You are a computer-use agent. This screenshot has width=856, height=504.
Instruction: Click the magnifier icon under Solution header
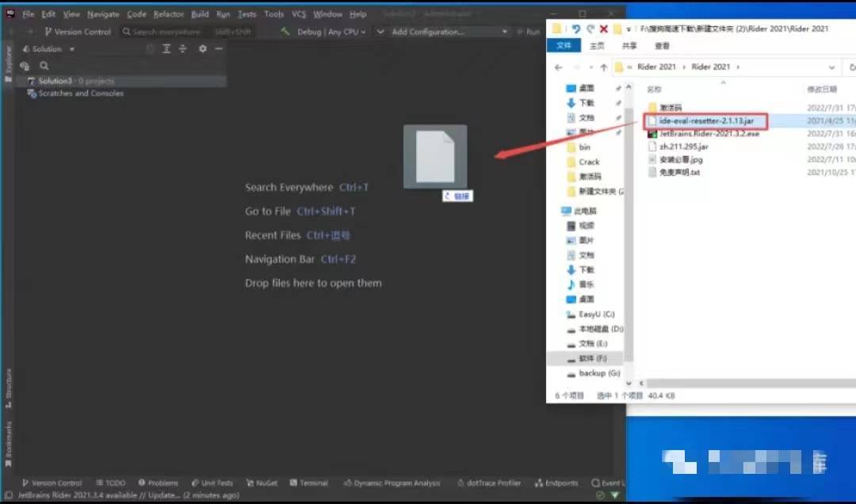tap(44, 66)
